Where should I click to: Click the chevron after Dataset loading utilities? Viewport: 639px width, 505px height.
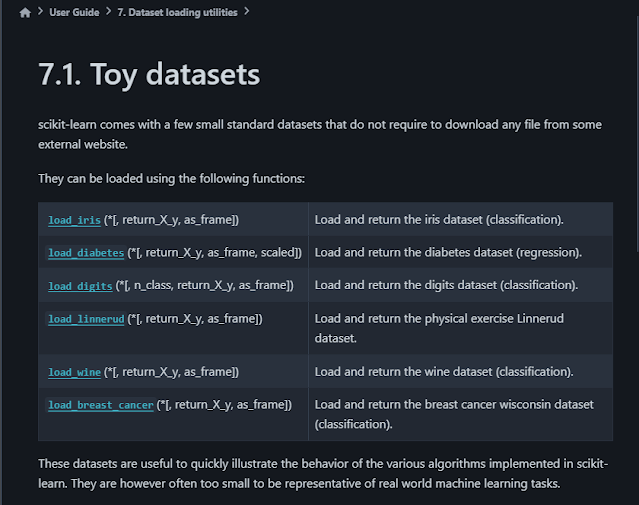pos(247,12)
